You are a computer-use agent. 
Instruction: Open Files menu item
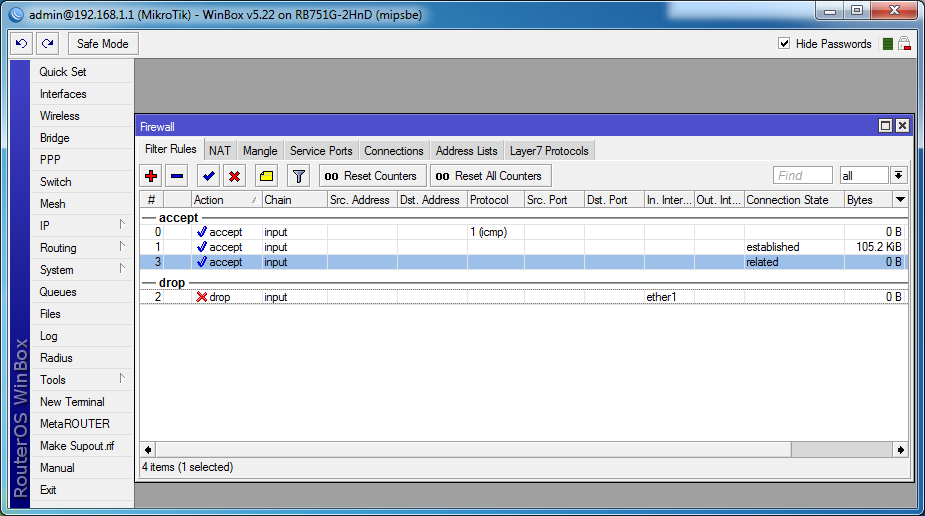(50, 314)
